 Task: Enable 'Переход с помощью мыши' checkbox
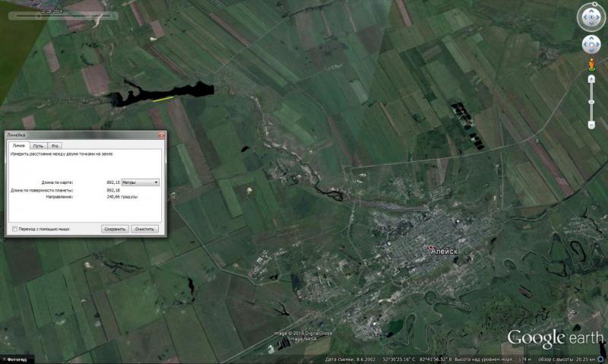point(15,229)
